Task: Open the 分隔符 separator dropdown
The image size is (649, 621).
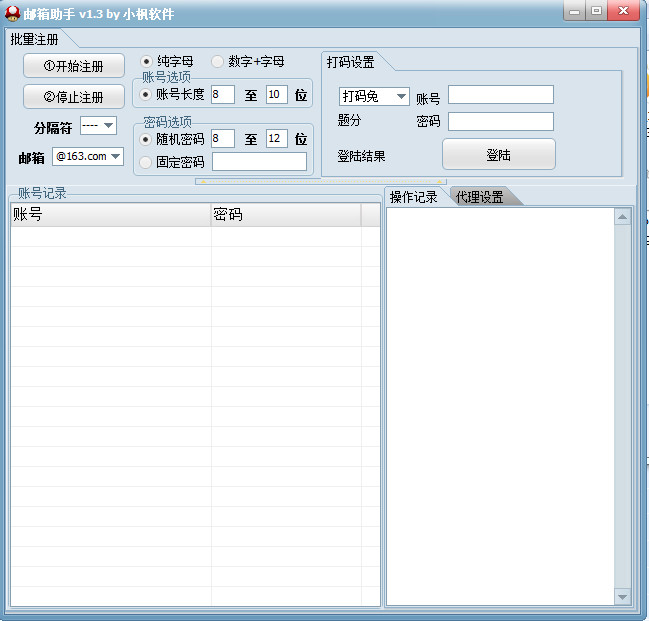Action: [98, 126]
